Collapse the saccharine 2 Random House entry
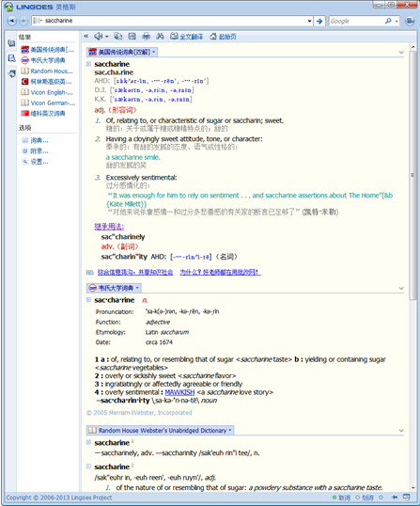Screen dimensions: 420x506 [x=88, y=466]
